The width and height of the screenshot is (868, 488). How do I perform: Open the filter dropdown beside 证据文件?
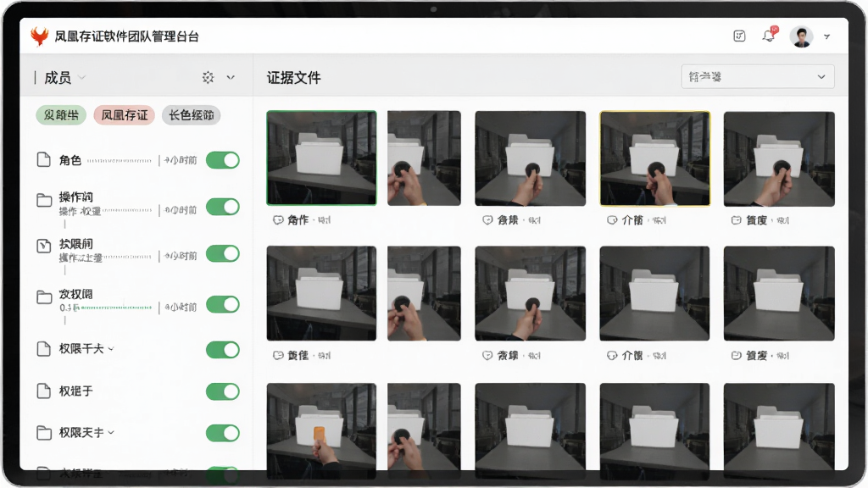click(x=757, y=77)
